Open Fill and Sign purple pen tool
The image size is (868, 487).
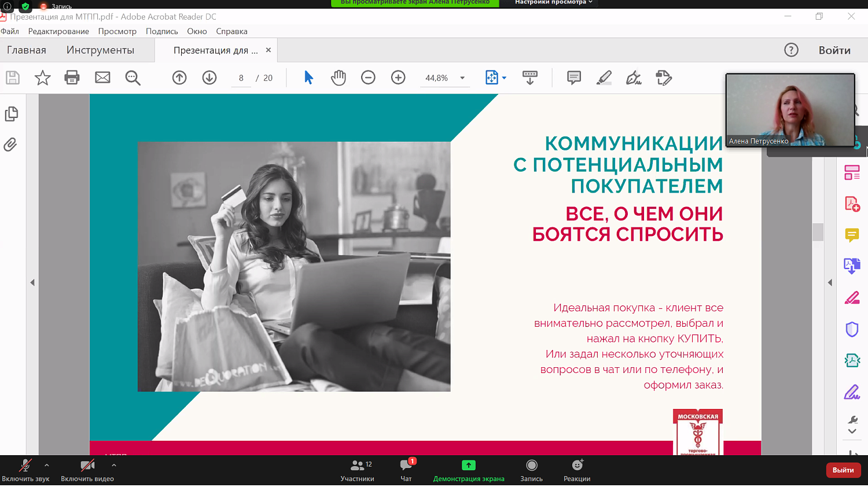pyautogui.click(x=852, y=392)
